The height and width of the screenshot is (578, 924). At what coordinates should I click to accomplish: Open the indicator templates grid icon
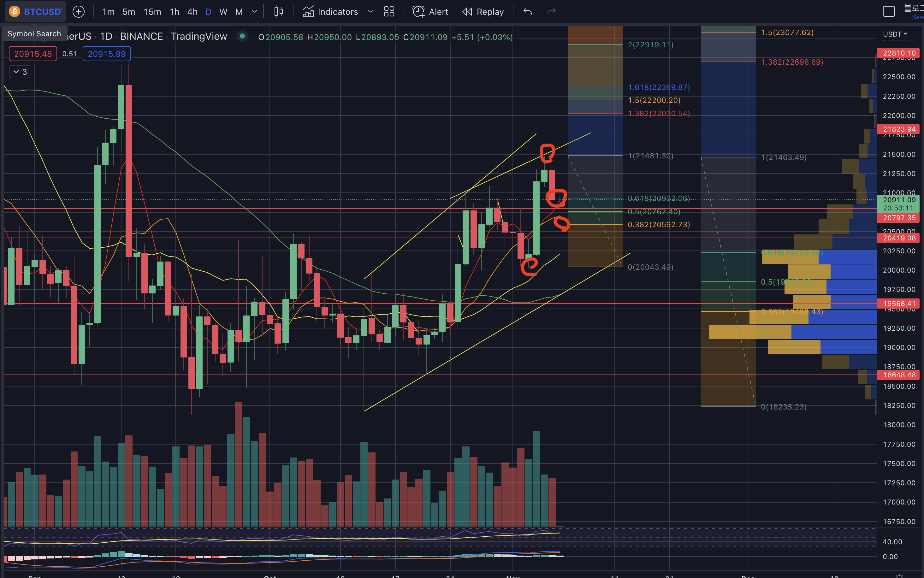coord(389,11)
